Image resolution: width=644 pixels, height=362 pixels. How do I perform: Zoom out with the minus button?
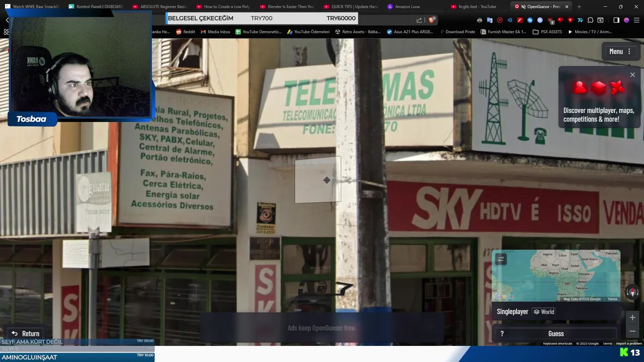click(632, 331)
